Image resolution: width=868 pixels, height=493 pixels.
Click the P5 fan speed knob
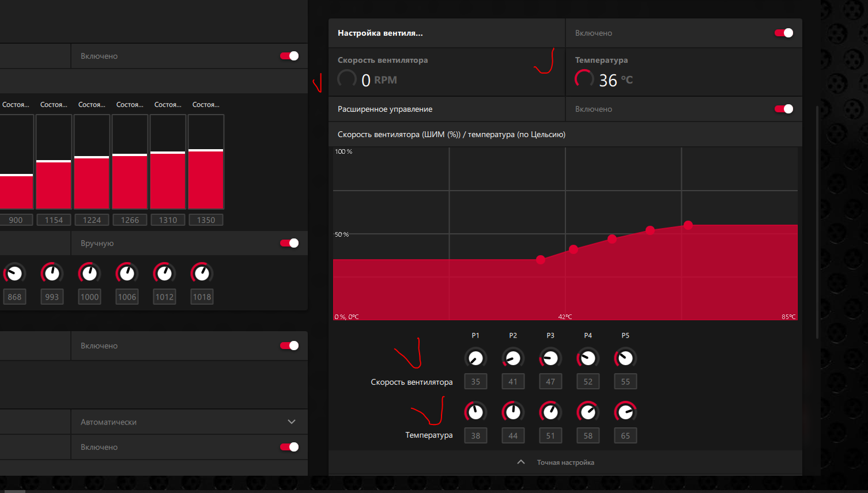(625, 358)
